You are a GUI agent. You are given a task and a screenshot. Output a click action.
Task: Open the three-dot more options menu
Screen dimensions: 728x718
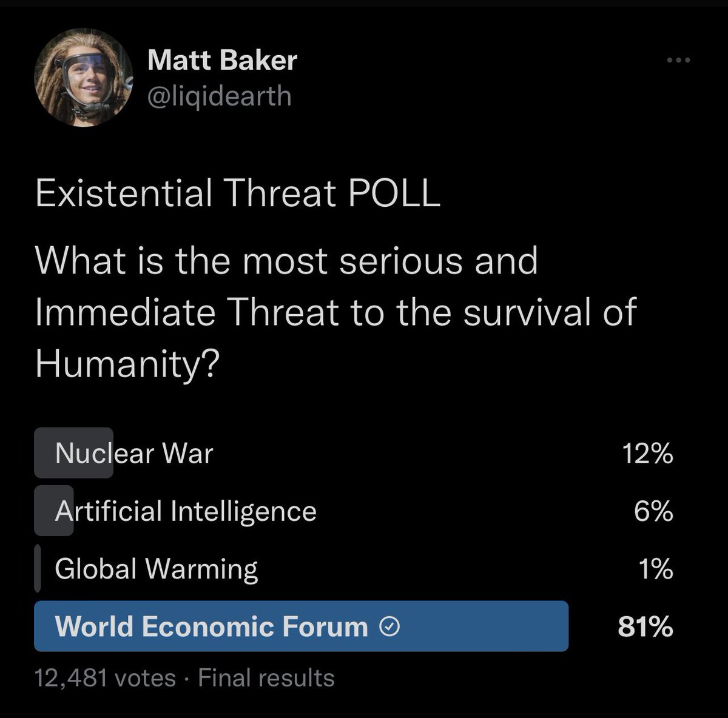679,60
